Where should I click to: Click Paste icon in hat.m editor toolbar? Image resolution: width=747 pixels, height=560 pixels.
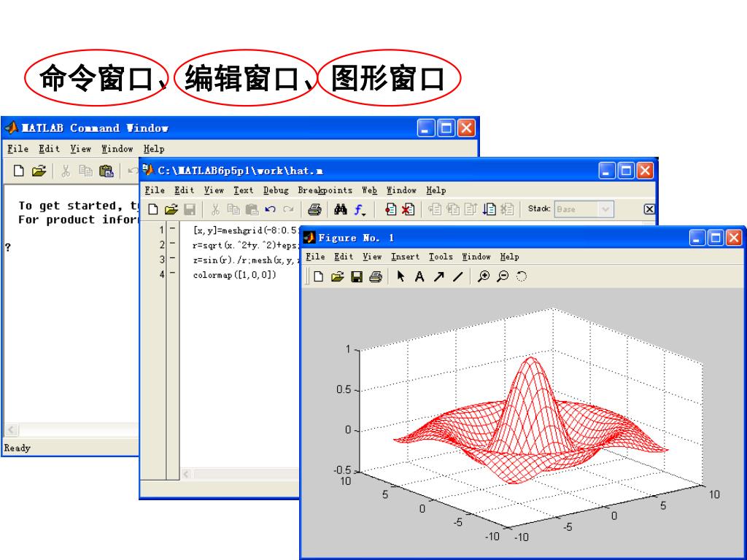pos(252,209)
